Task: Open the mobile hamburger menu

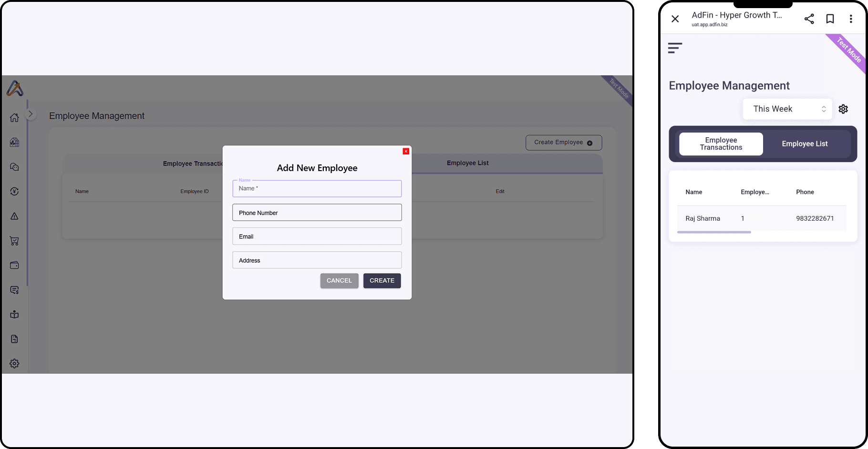Action: point(675,48)
